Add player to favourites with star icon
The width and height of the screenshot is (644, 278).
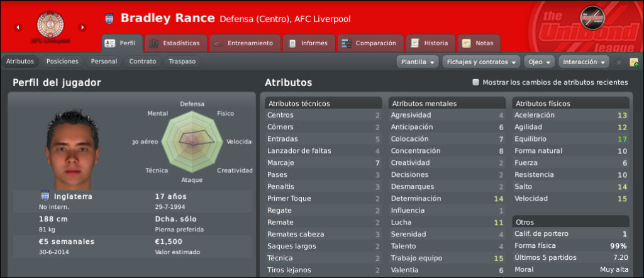(619, 62)
